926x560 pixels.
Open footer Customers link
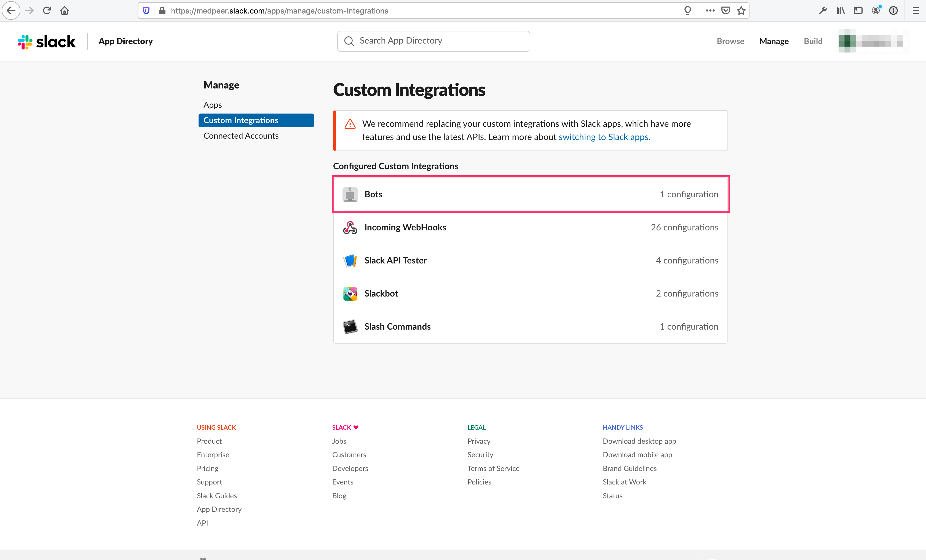tap(349, 454)
